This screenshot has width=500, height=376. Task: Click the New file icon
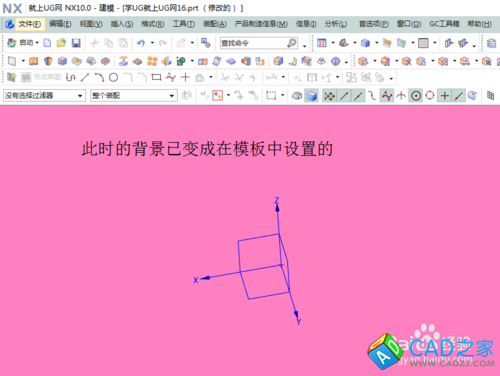coord(47,43)
